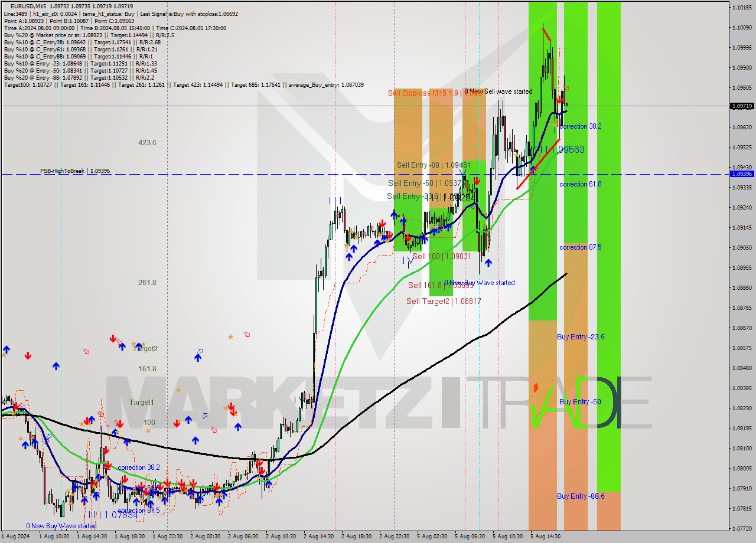The image size is (756, 543).
Task: Select the 'Buy Entry -88.6' label
Action: 581,496
